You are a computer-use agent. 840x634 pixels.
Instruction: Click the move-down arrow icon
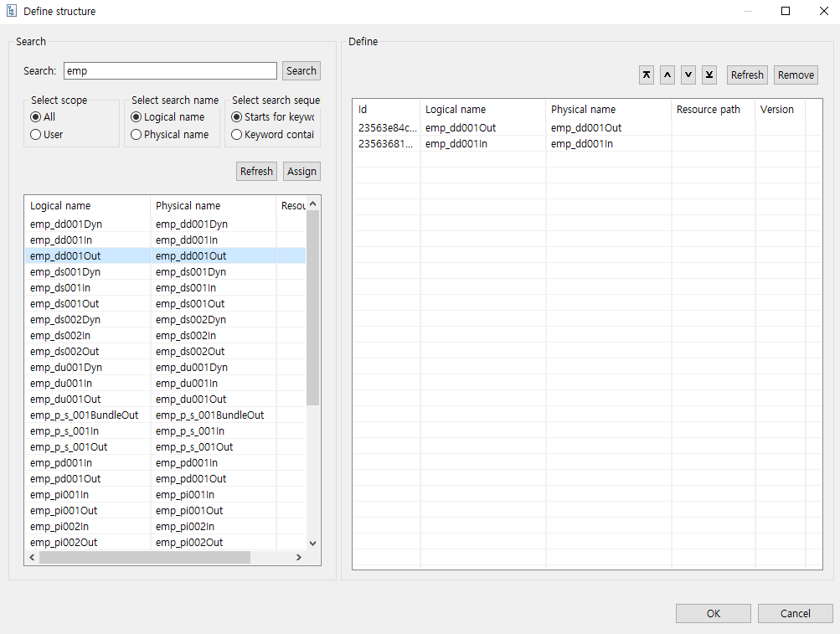coord(688,75)
